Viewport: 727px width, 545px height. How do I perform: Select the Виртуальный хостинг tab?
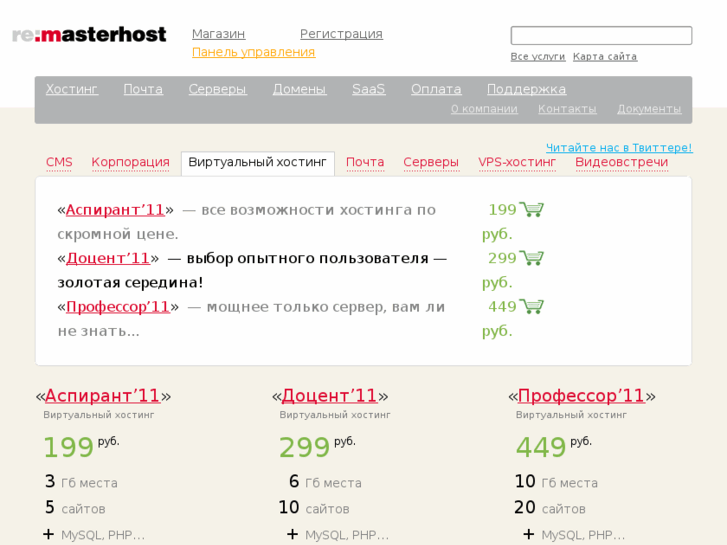click(x=258, y=163)
